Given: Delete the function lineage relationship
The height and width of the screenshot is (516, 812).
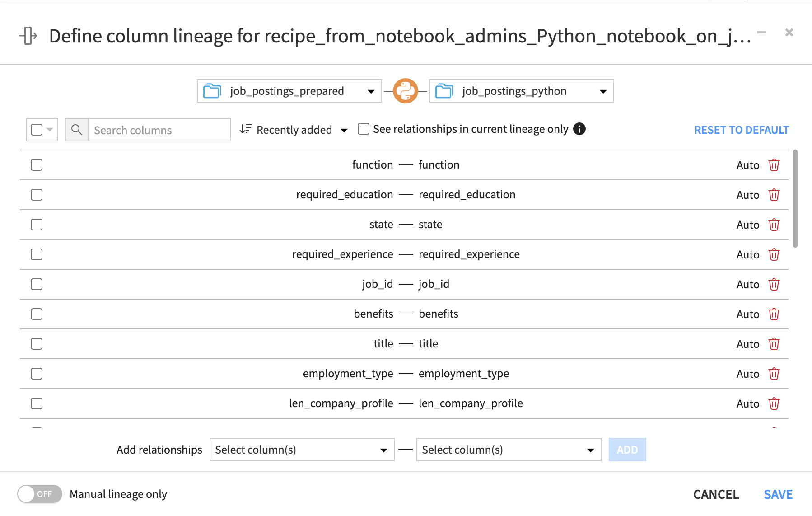Looking at the screenshot, I should (x=774, y=165).
